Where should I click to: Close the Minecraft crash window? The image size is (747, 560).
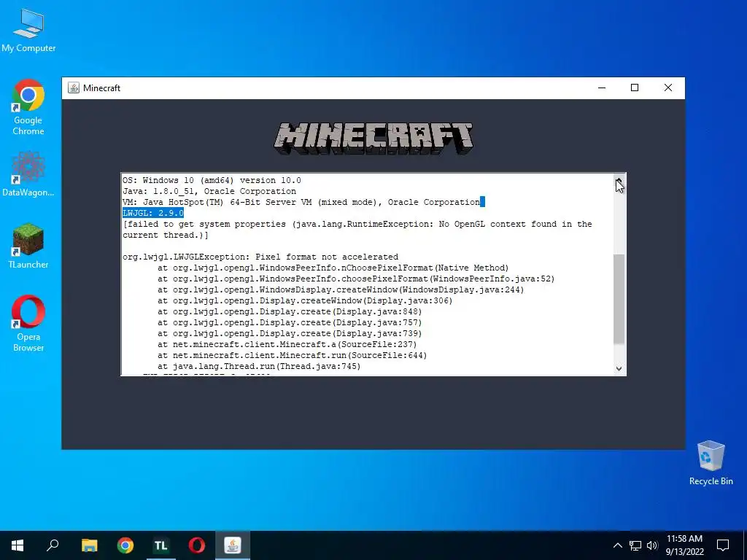coord(668,87)
